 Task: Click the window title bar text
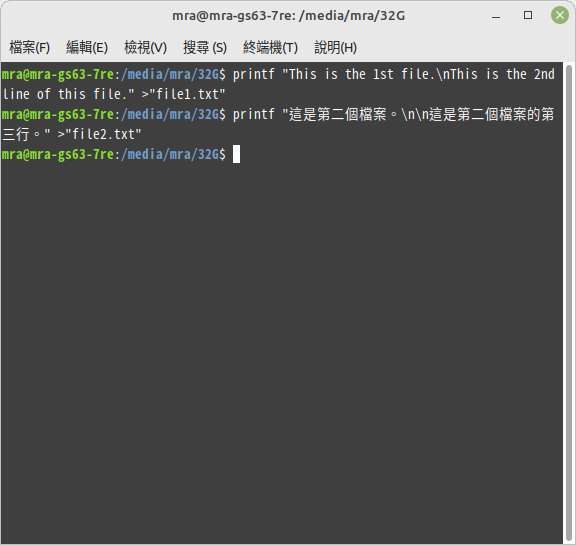(288, 16)
